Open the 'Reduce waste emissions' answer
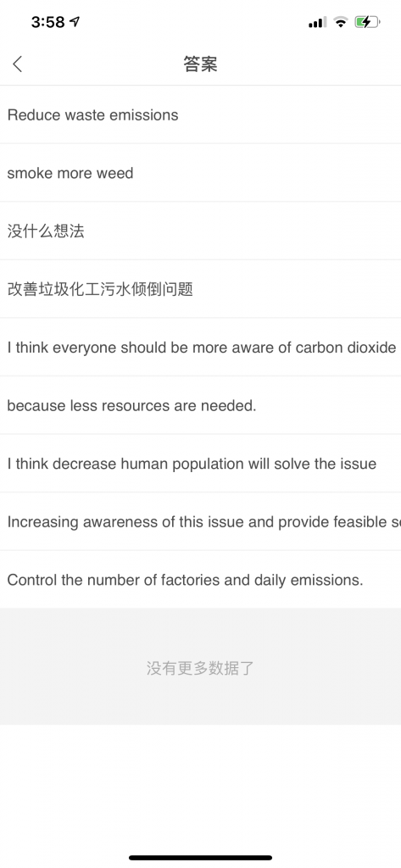The height and width of the screenshot is (868, 401). coord(200,114)
